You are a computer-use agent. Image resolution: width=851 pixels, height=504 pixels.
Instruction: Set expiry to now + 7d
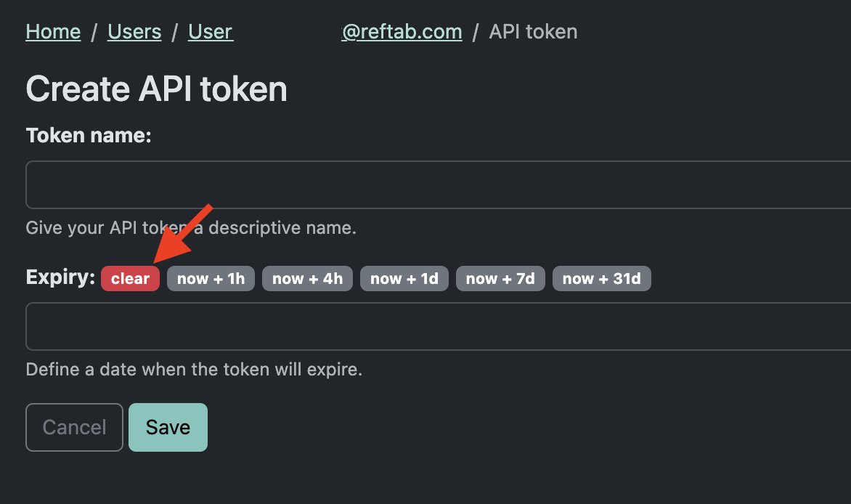point(500,278)
